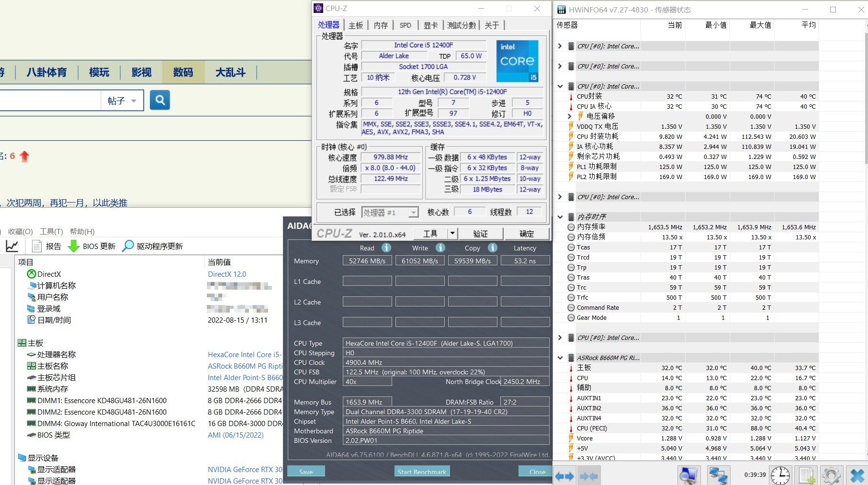Click the HWiNFO clock reset icon
The width and height of the screenshot is (868, 485).
tap(780, 475)
